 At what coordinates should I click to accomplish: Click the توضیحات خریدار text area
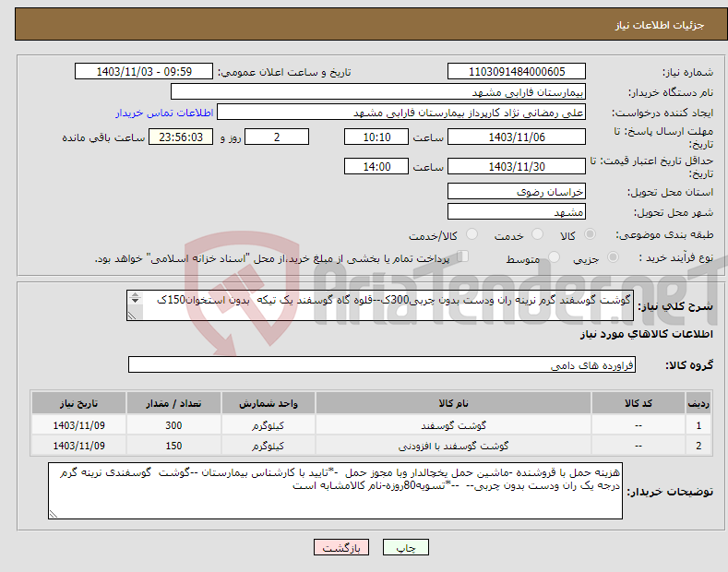[x=335, y=491]
